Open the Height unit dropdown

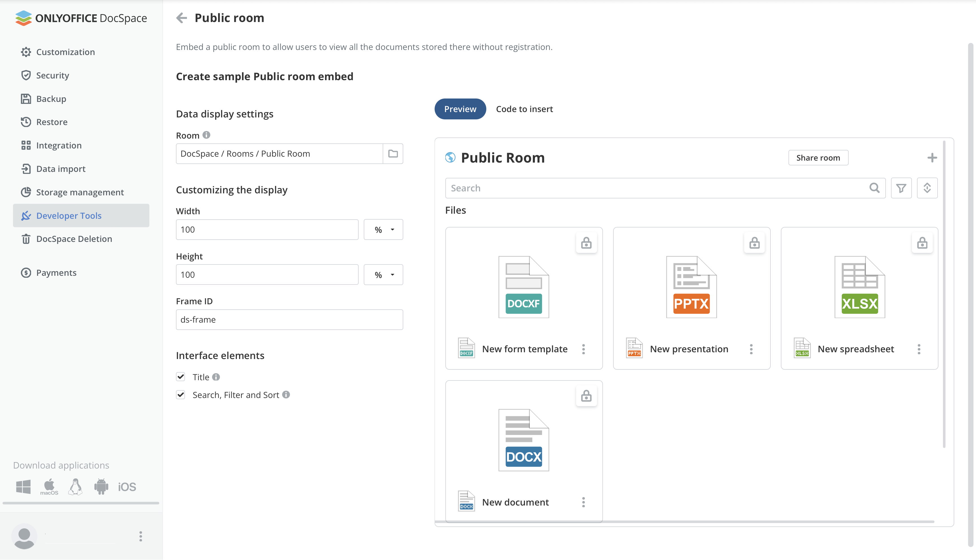point(383,275)
